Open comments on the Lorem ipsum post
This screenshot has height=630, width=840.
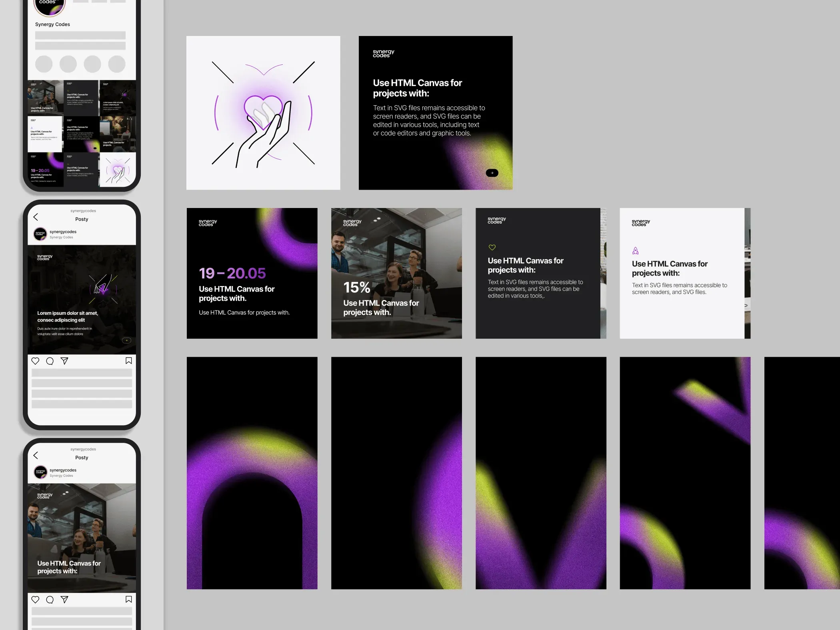tap(50, 361)
